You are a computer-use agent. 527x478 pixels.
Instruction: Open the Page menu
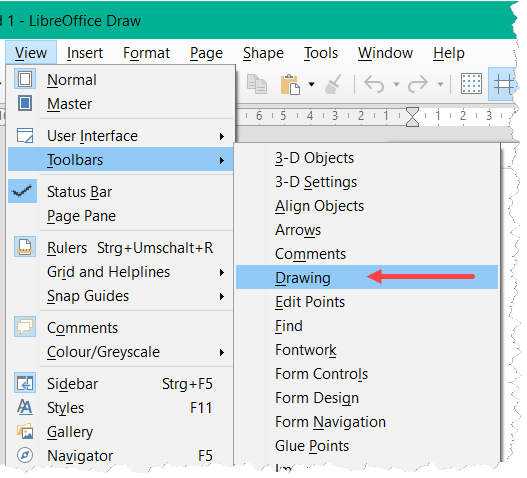(x=206, y=53)
